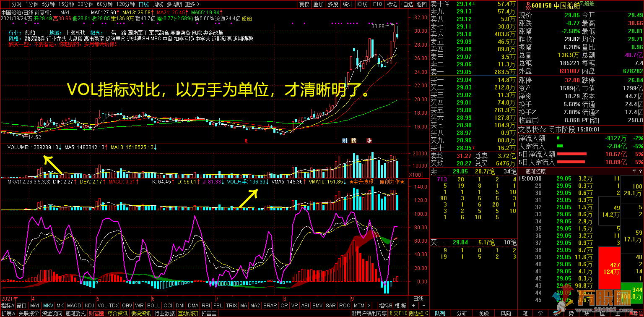644x317 pixels.
Task: Open 逐笔委托 tab
Action: [76, 313]
